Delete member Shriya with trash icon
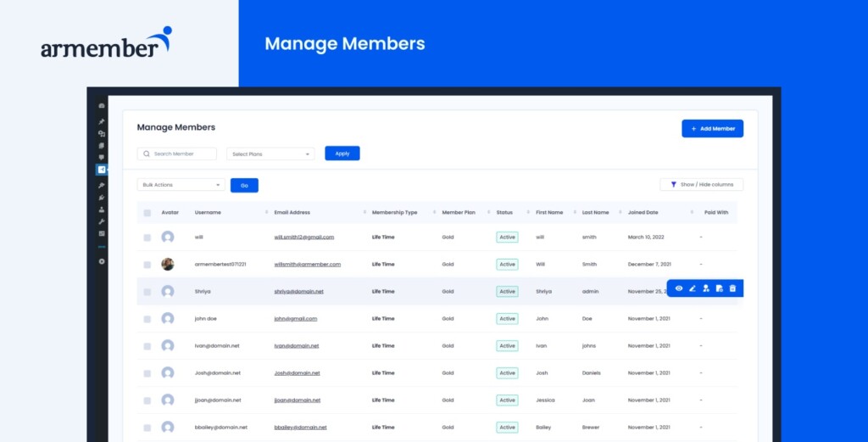Image resolution: width=868 pixels, height=442 pixels. click(732, 288)
